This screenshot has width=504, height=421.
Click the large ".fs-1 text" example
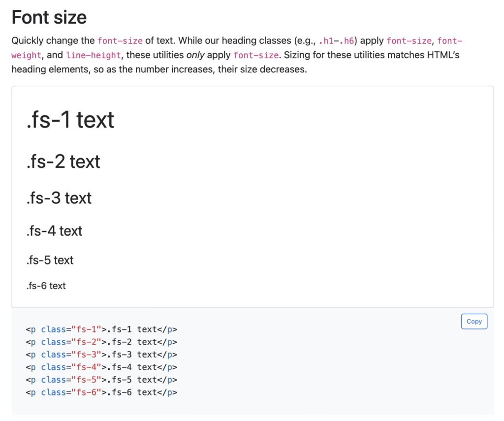(70, 120)
